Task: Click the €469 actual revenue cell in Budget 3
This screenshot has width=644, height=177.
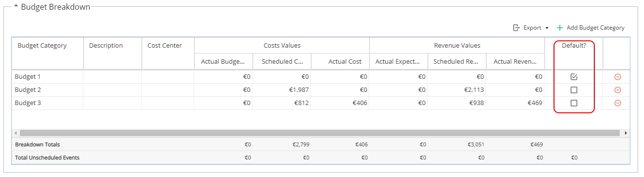Action: pos(516,103)
